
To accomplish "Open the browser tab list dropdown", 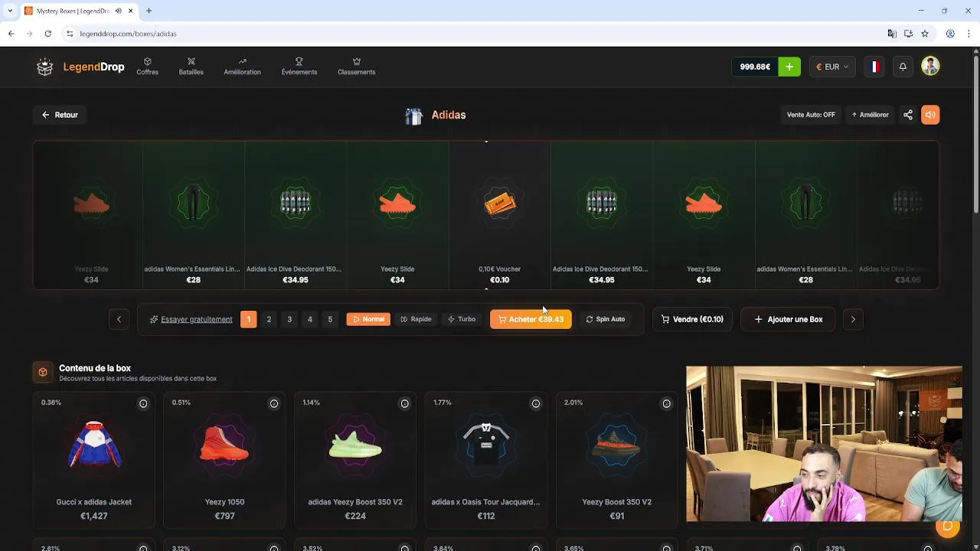I will (9, 11).
